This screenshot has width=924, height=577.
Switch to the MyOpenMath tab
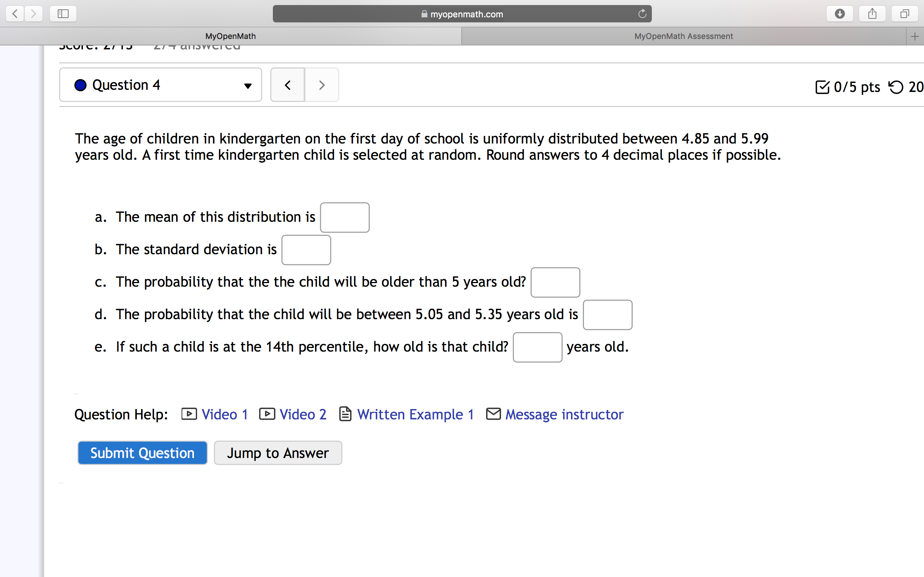(230, 36)
